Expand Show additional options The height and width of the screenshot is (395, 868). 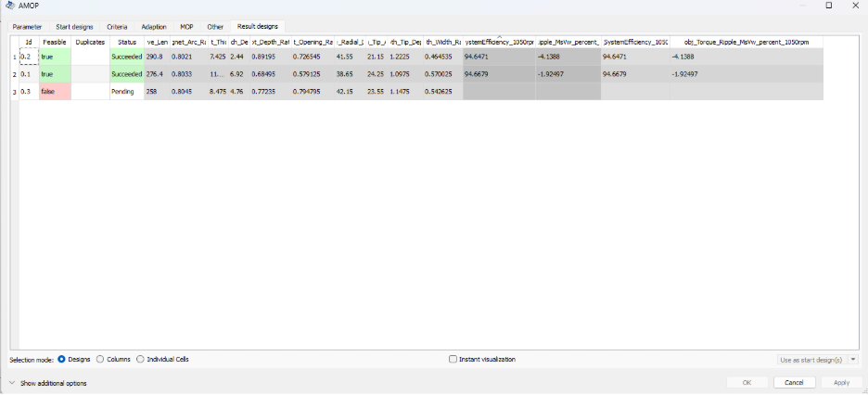[13, 383]
